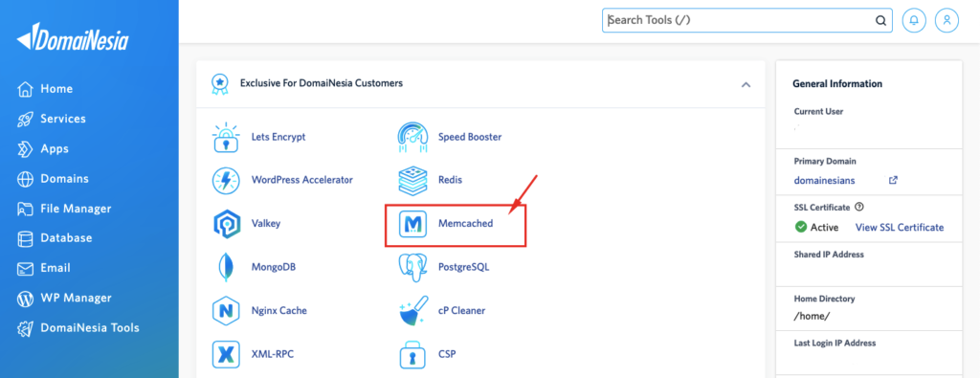The height and width of the screenshot is (378, 980).
Task: Open the WordPress Accelerator link
Action: (x=301, y=180)
